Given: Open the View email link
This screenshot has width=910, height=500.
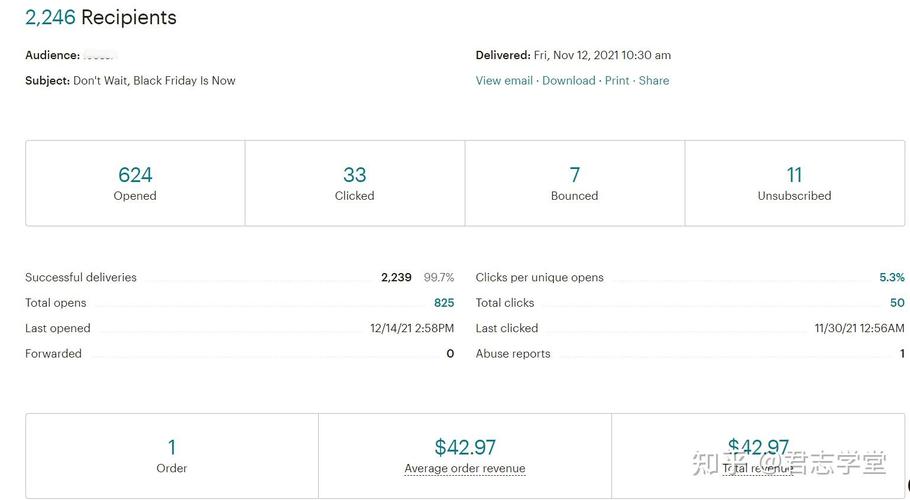Looking at the screenshot, I should click(504, 81).
